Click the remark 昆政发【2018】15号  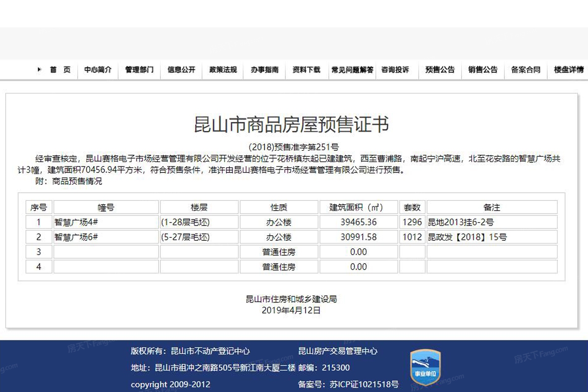point(467,237)
